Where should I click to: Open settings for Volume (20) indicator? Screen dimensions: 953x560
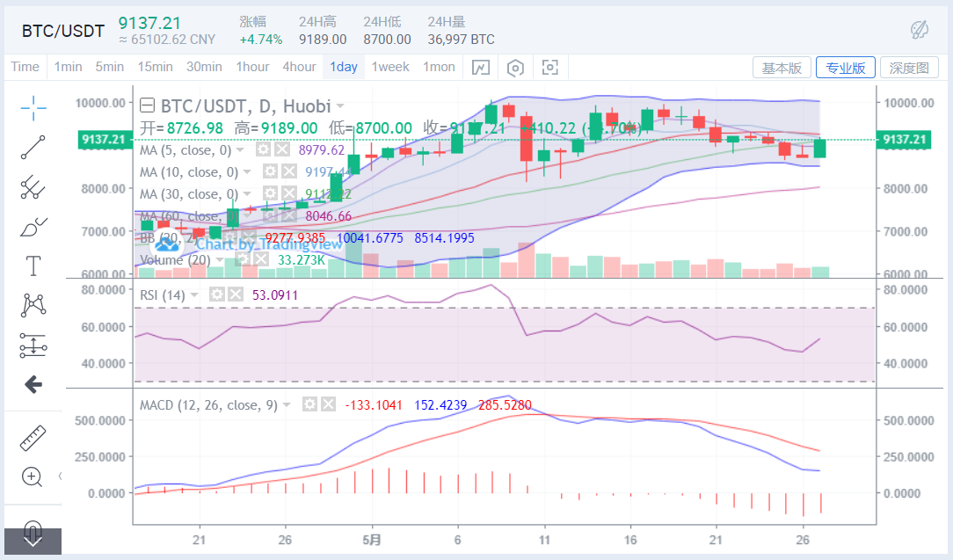point(243,259)
